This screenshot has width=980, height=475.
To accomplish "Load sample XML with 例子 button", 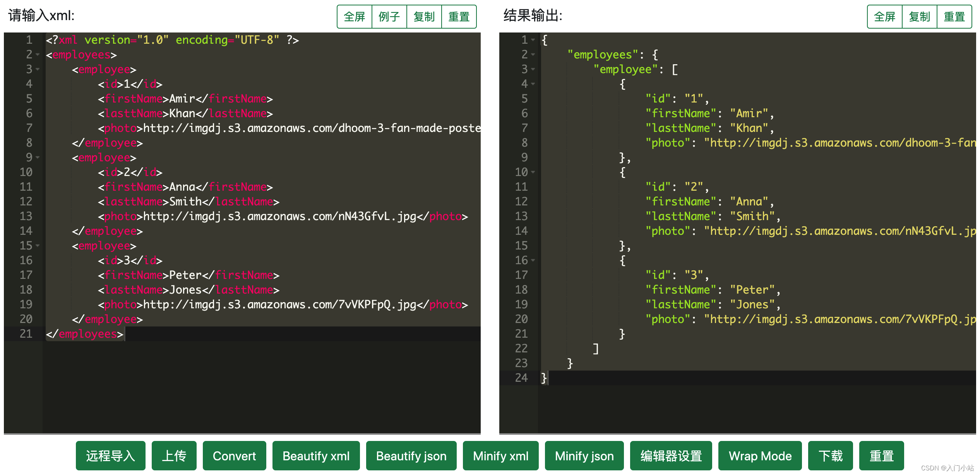I will click(389, 17).
